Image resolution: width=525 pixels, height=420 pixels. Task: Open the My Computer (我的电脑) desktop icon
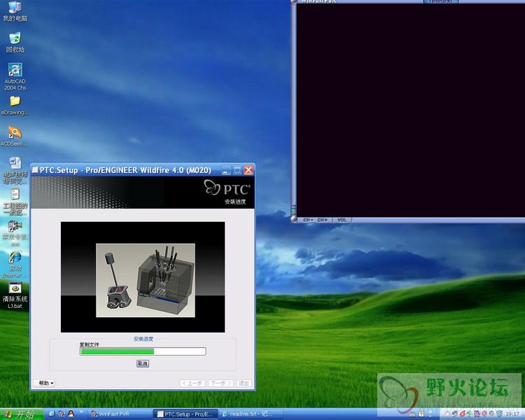point(15,10)
